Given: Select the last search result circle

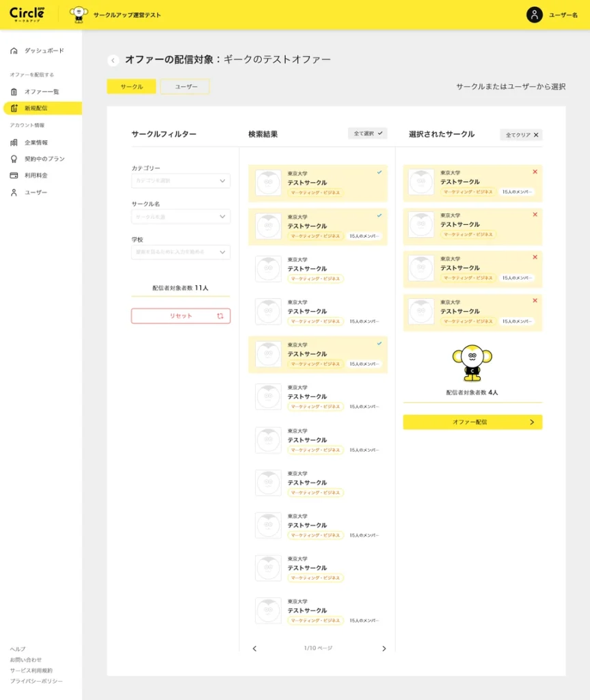Looking at the screenshot, I should coord(317,610).
